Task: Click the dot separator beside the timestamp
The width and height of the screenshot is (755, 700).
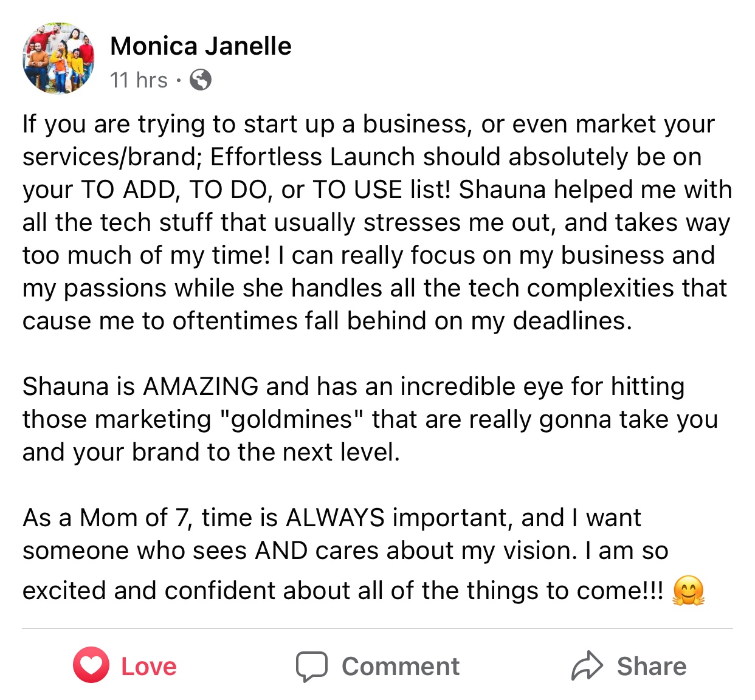Action: (x=179, y=80)
